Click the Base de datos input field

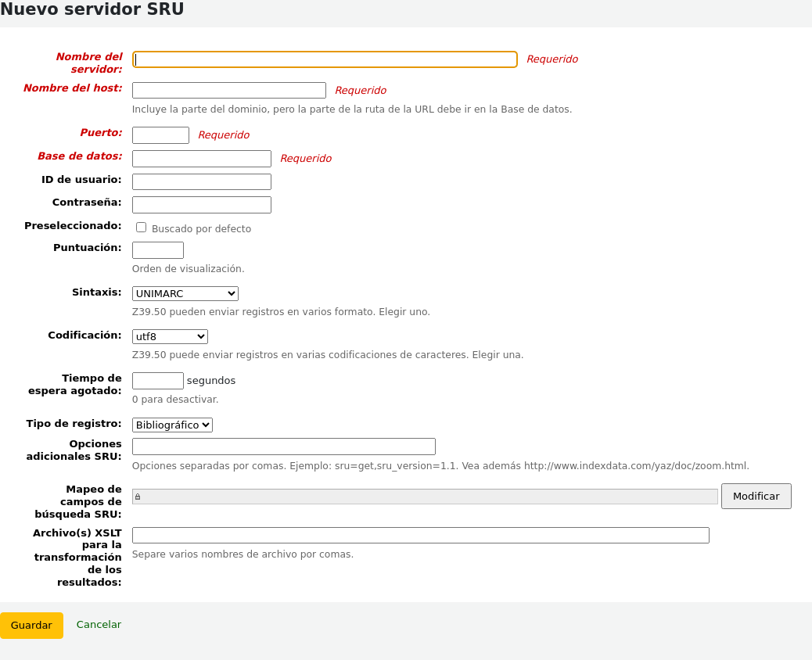pos(201,158)
